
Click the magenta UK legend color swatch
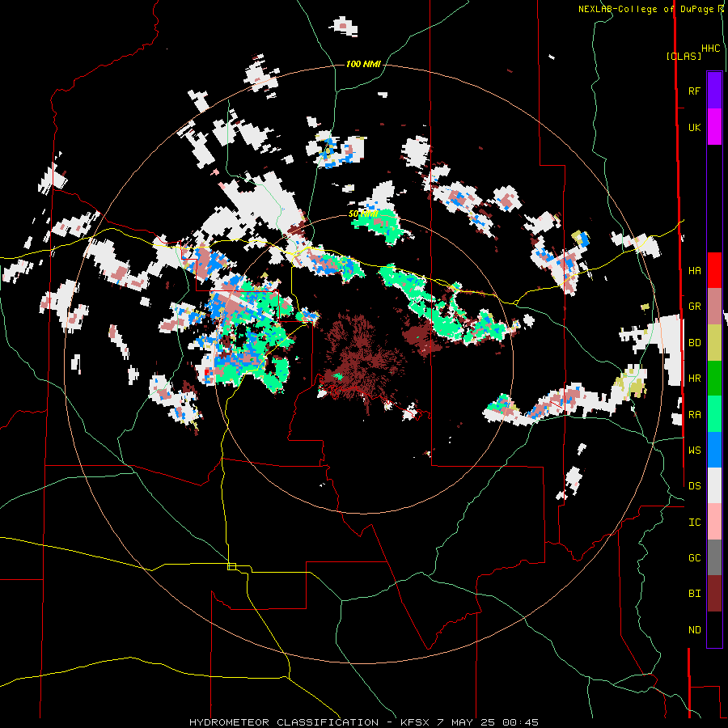pyautogui.click(x=714, y=127)
